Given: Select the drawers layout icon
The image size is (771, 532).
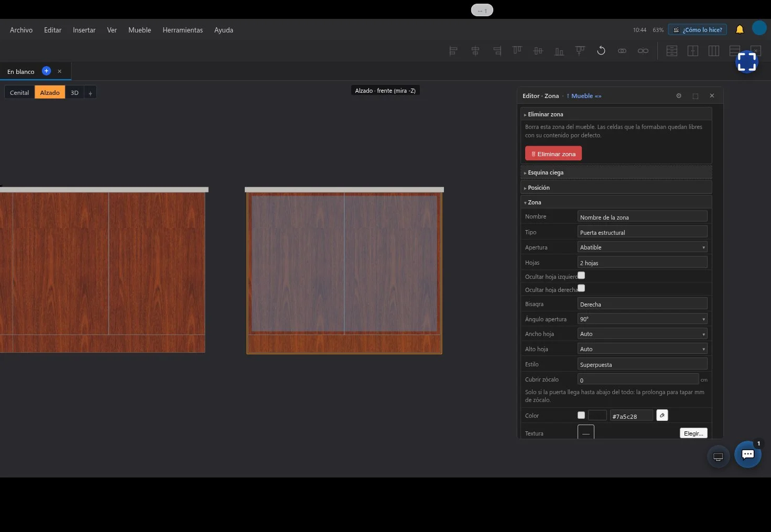Looking at the screenshot, I should pos(672,51).
